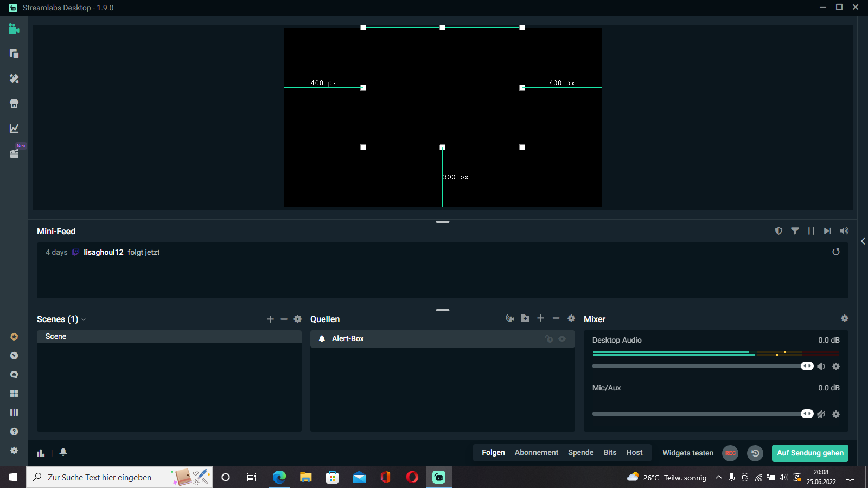Click the Desktop Audio volume slider handle
Image resolution: width=868 pixels, height=488 pixels.
(x=807, y=366)
